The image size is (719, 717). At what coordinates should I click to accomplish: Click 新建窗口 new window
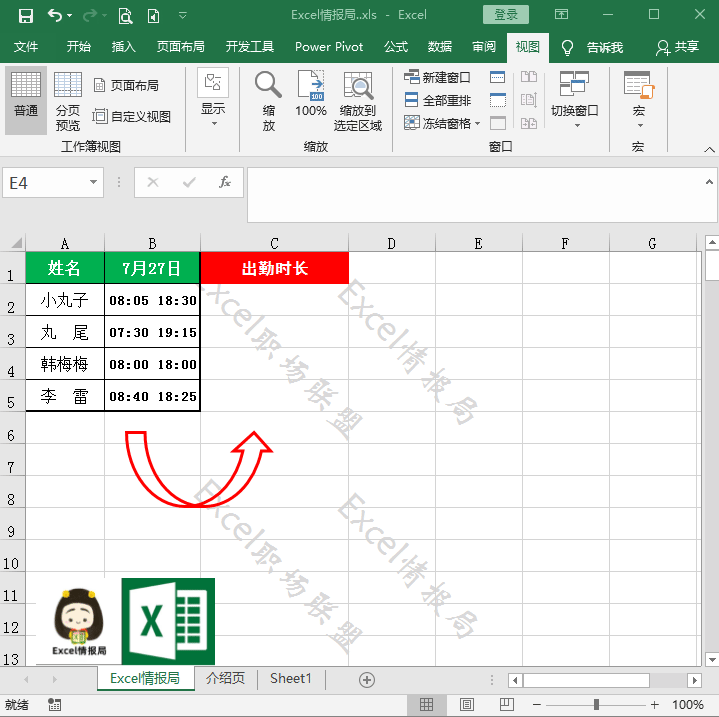coord(437,77)
